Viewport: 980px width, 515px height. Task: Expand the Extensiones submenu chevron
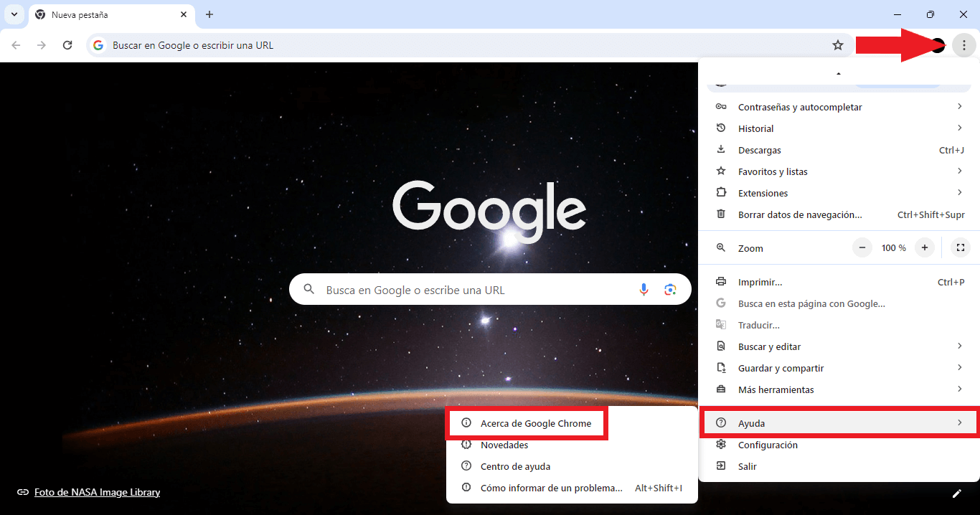pyautogui.click(x=960, y=192)
